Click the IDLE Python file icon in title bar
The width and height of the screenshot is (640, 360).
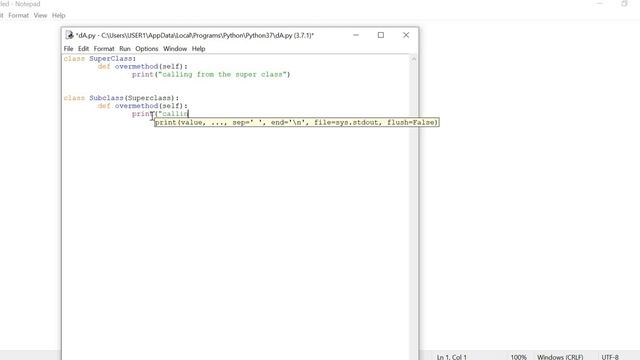(69, 35)
